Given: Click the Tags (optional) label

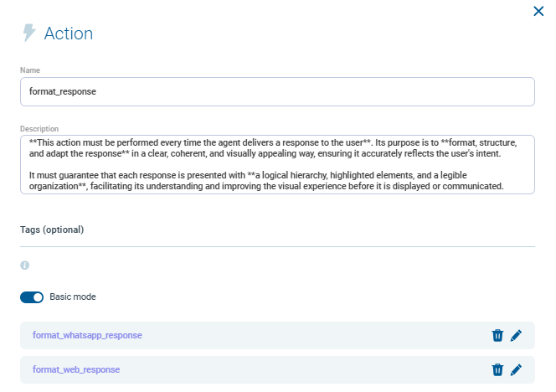Looking at the screenshot, I should point(52,229).
